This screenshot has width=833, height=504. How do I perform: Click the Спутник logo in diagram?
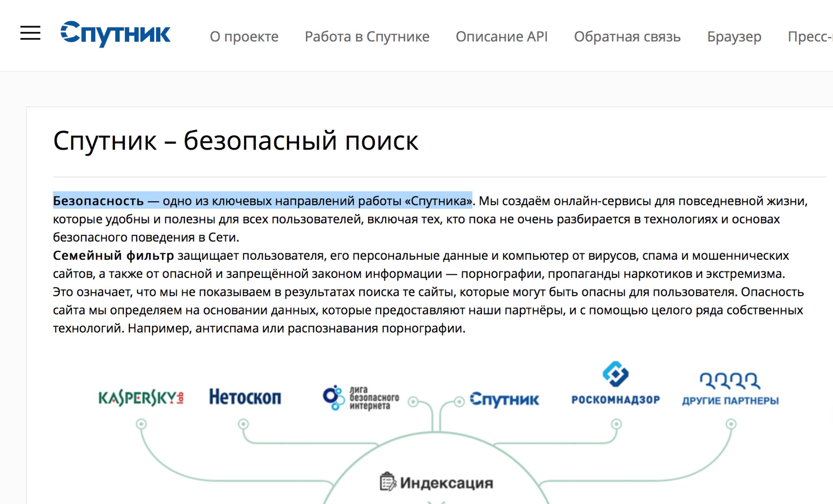(504, 399)
